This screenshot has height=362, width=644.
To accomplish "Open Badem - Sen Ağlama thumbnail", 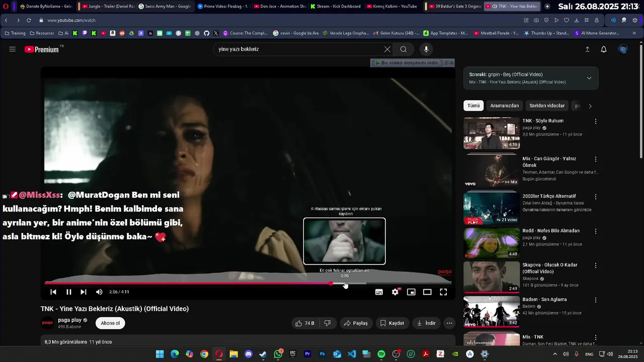I will click(x=492, y=312).
